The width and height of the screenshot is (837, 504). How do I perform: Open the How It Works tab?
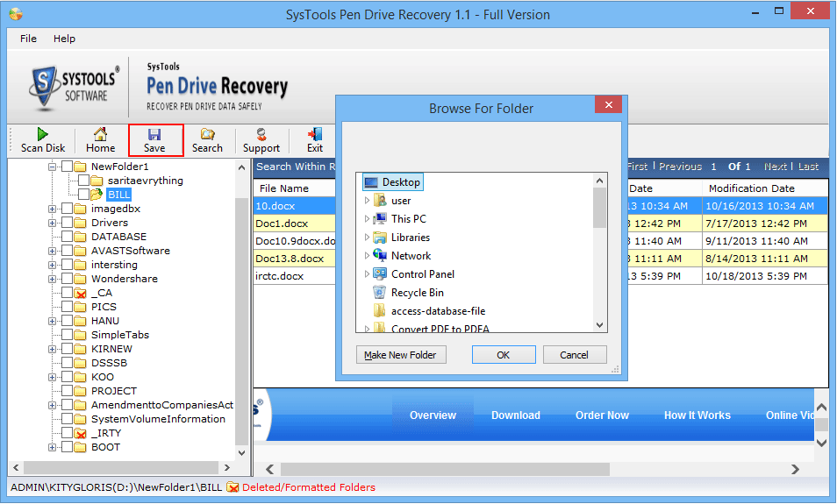[x=697, y=415]
